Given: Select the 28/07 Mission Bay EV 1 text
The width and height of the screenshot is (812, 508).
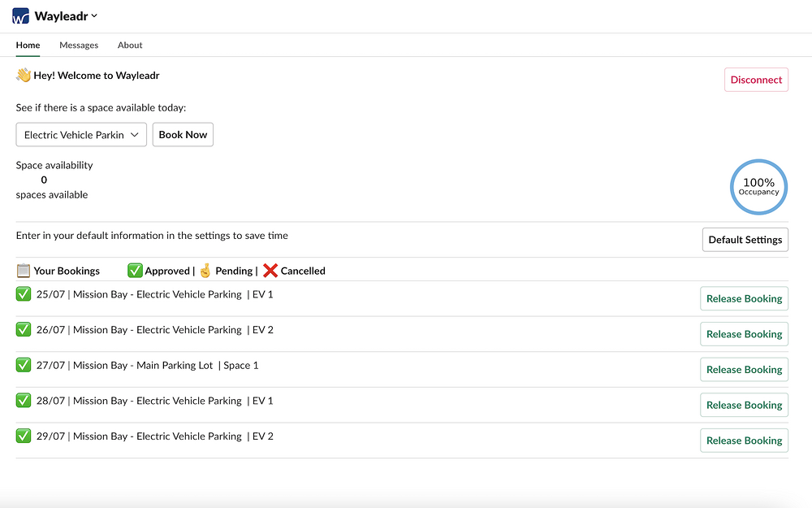Looking at the screenshot, I should (154, 401).
